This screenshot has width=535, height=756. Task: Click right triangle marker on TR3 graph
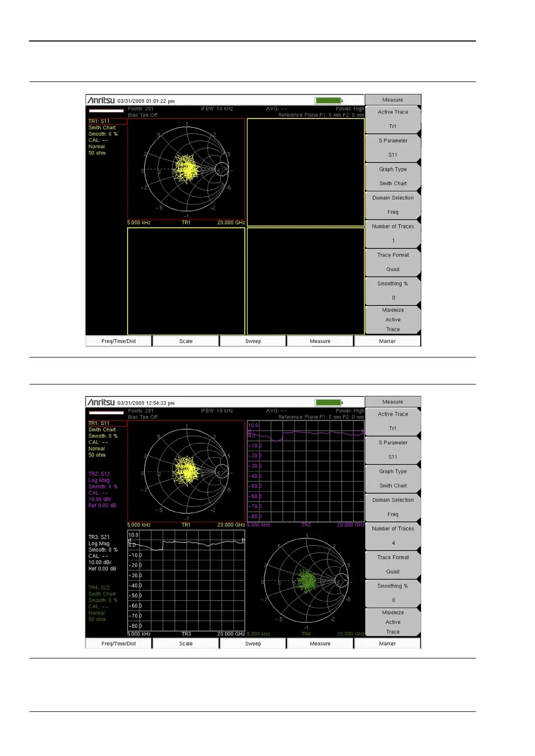coord(243,540)
